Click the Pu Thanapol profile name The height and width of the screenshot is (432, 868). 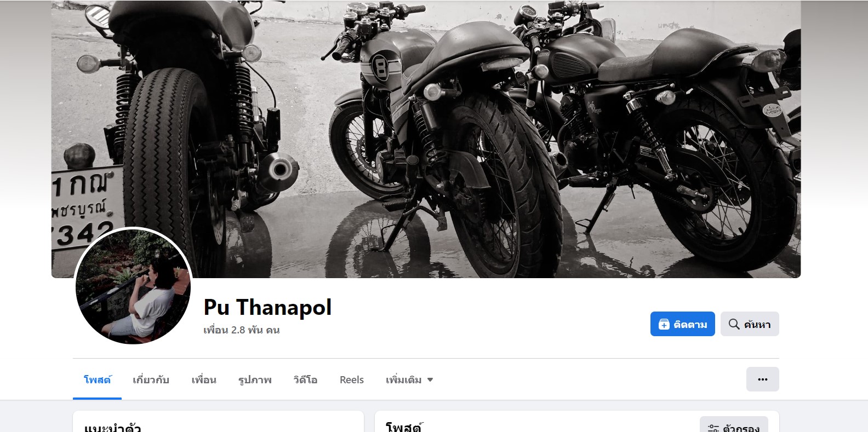(267, 307)
